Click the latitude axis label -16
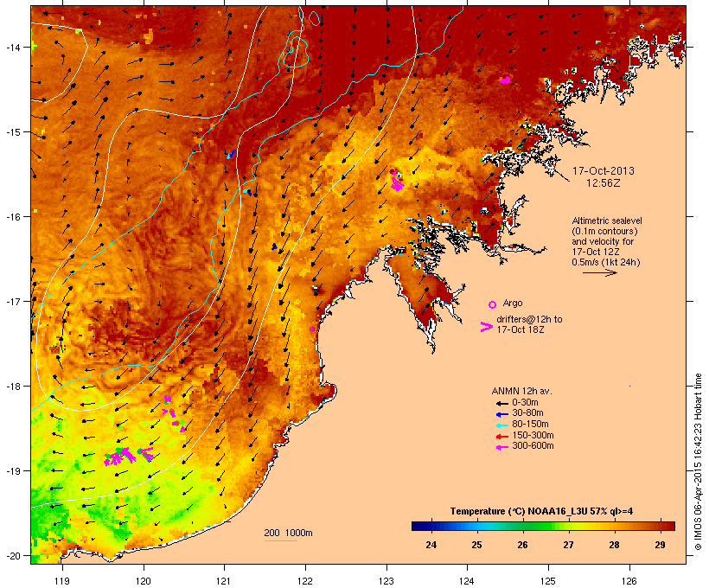The image size is (709, 588). coord(12,217)
